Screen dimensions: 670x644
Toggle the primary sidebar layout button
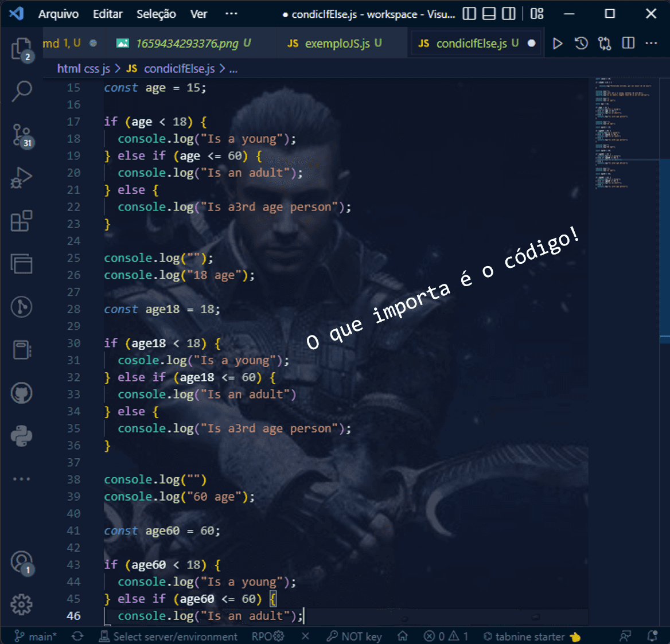click(x=469, y=14)
